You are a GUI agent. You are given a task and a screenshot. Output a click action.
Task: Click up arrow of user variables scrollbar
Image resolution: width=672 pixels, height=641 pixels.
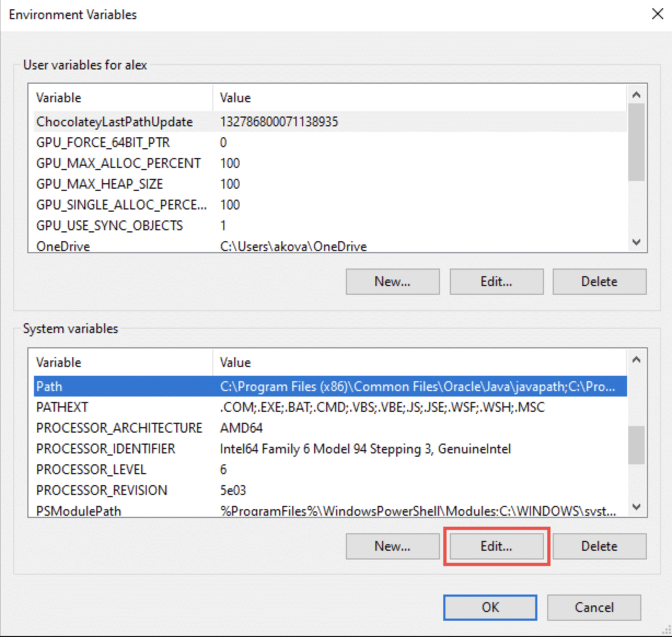tap(636, 95)
